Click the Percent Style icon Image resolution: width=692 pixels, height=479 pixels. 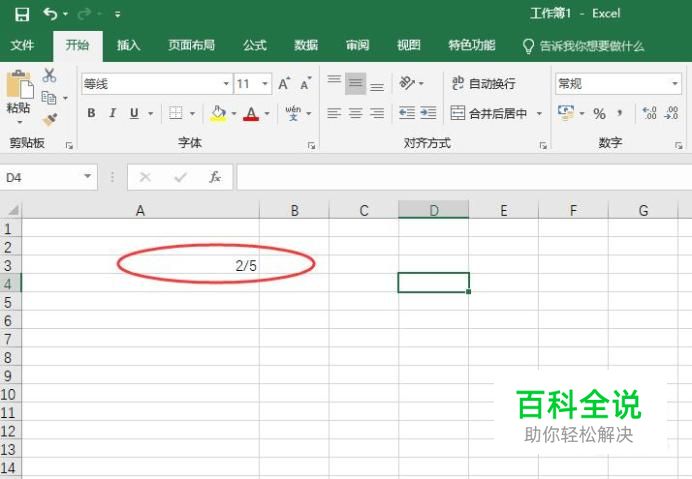(x=599, y=113)
